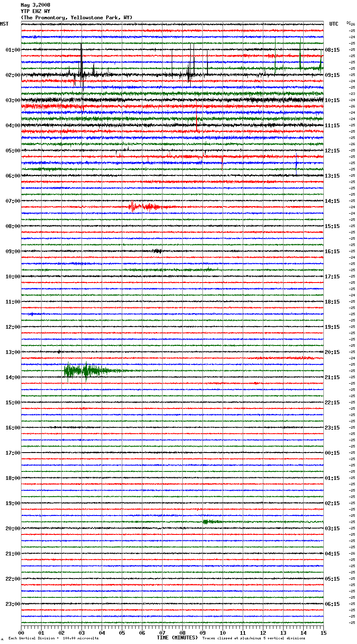Click the "08:00" MST time label
This screenshot has width=357, height=644.
pos(13,226)
